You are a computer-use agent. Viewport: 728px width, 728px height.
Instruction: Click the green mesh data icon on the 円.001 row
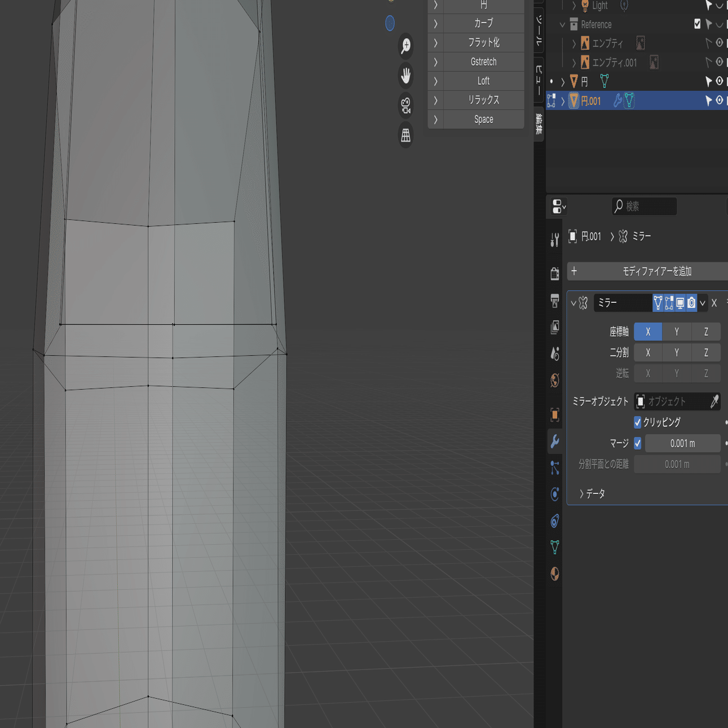pyautogui.click(x=629, y=101)
